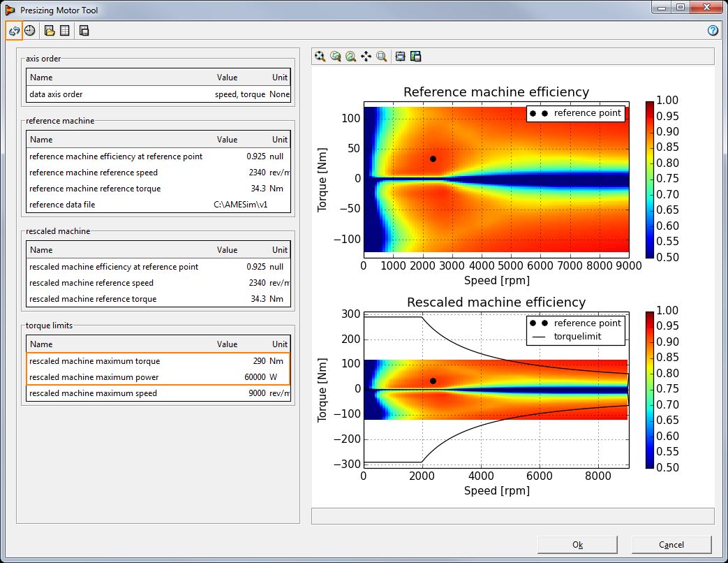Select the pan tool cross-arrows icon
Screen dimensions: 728x563
tap(366, 57)
